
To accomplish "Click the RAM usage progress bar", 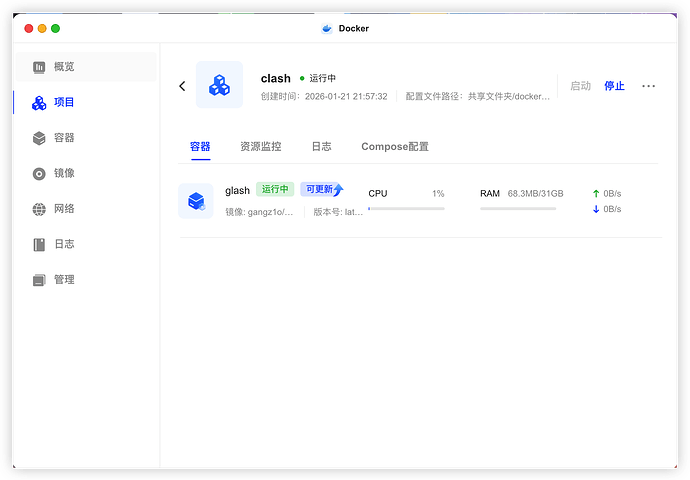I will click(518, 209).
